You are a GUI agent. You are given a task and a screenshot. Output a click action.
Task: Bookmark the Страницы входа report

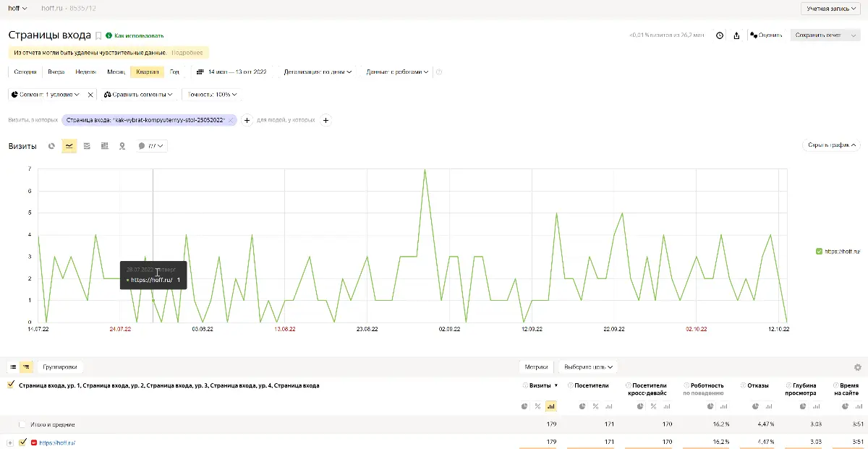pyautogui.click(x=98, y=35)
